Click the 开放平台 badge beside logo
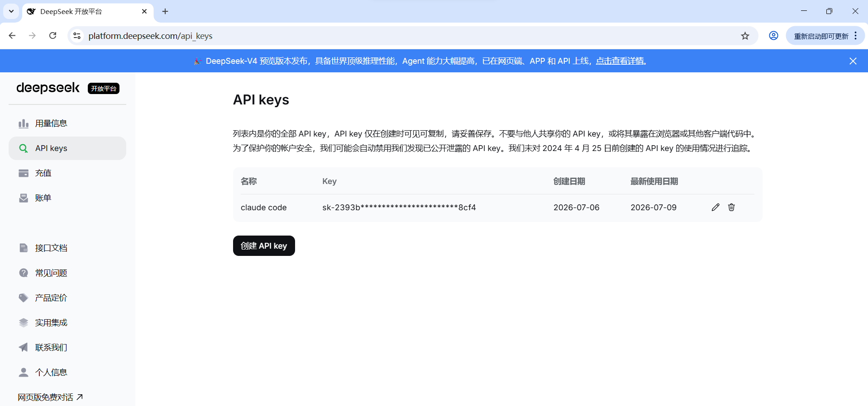 click(104, 89)
